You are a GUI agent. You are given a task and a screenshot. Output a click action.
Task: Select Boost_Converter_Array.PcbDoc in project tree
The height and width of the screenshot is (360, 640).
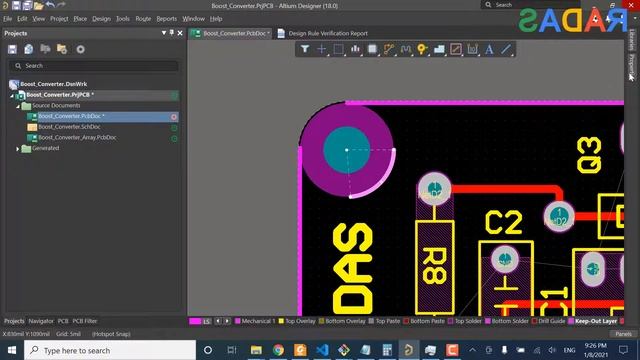click(77, 138)
